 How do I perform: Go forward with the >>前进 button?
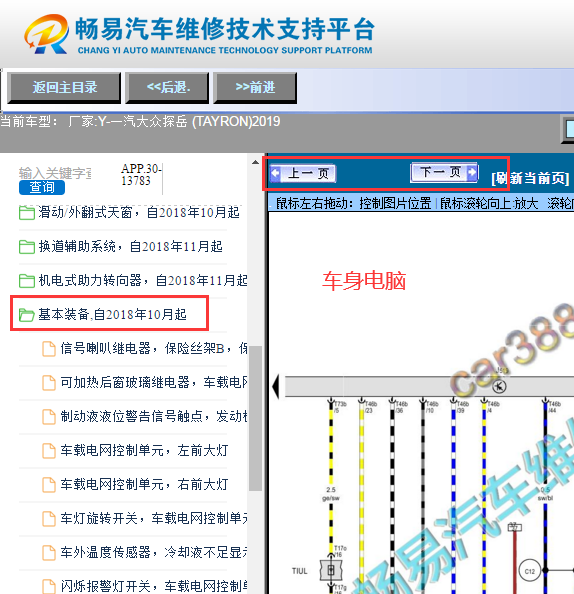coord(255,88)
